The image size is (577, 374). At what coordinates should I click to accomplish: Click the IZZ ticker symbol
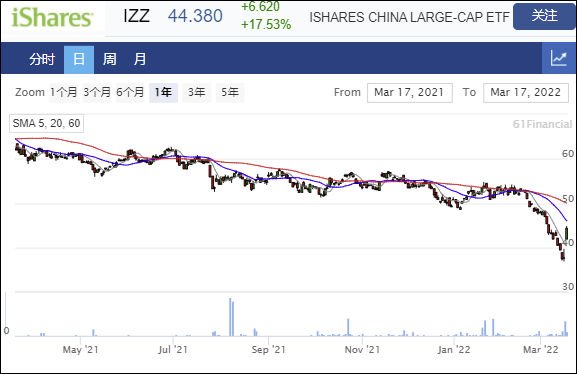click(x=137, y=16)
